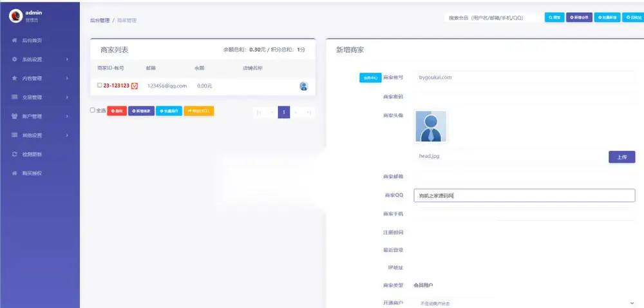Image resolution: width=644 pixels, height=308 pixels.
Task: Click the 0.00元 balance cell
Action: point(205,86)
